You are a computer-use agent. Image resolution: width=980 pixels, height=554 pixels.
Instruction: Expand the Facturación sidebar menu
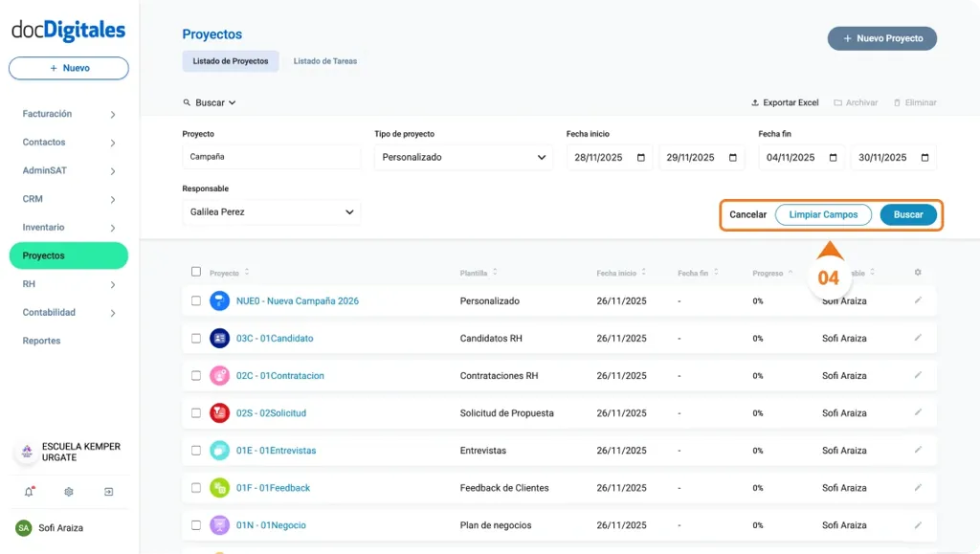[69, 114]
